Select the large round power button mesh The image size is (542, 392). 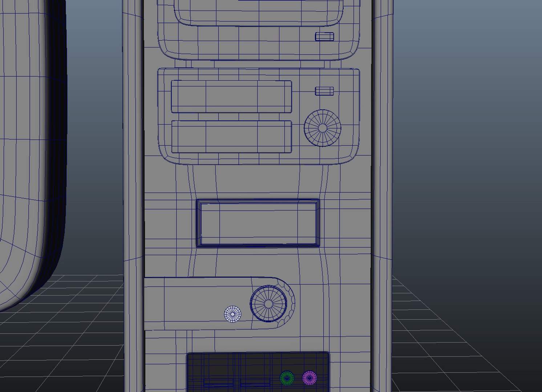[x=269, y=304]
